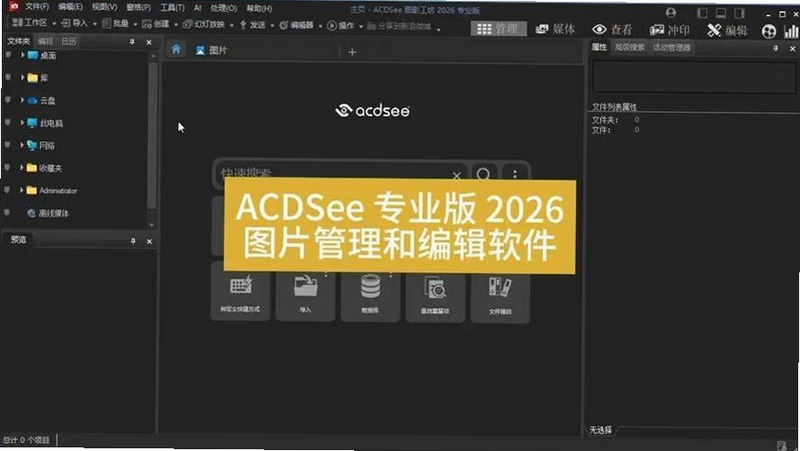800x451 pixels.
Task: Select the 高级搜索 pane tab
Action: coord(630,47)
